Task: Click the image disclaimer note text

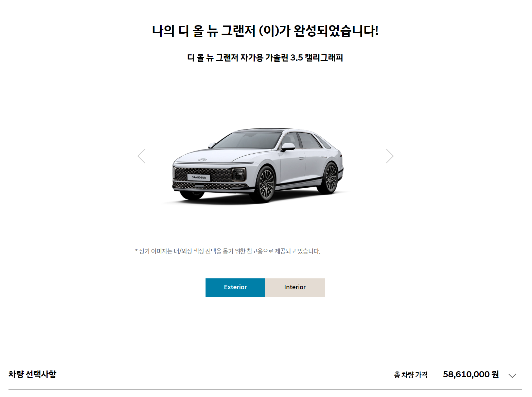Action: pyautogui.click(x=228, y=252)
